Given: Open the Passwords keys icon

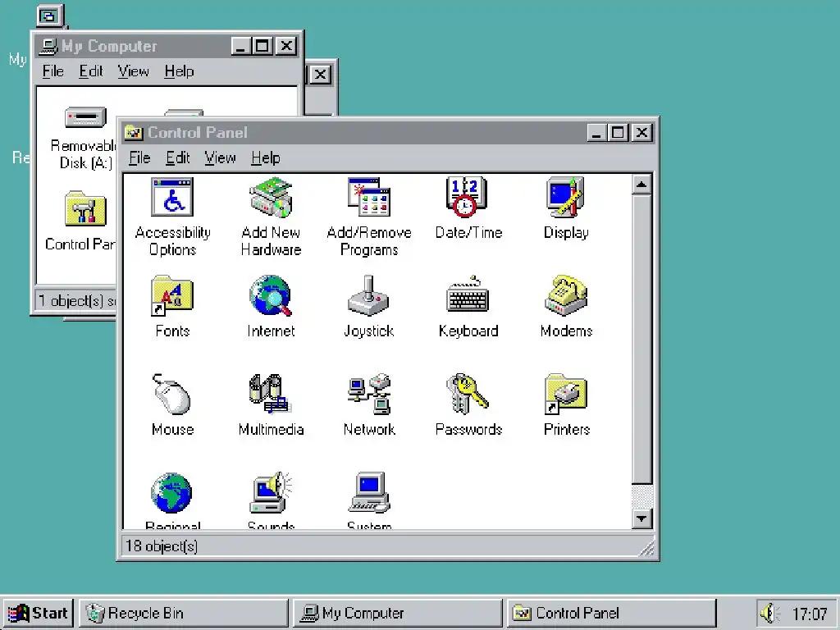Looking at the screenshot, I should pos(467,395).
